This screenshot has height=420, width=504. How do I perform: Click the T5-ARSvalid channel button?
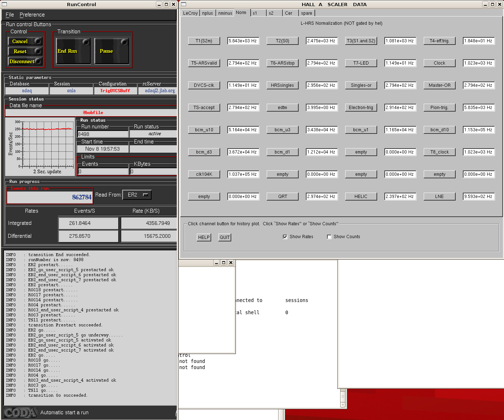pos(204,63)
